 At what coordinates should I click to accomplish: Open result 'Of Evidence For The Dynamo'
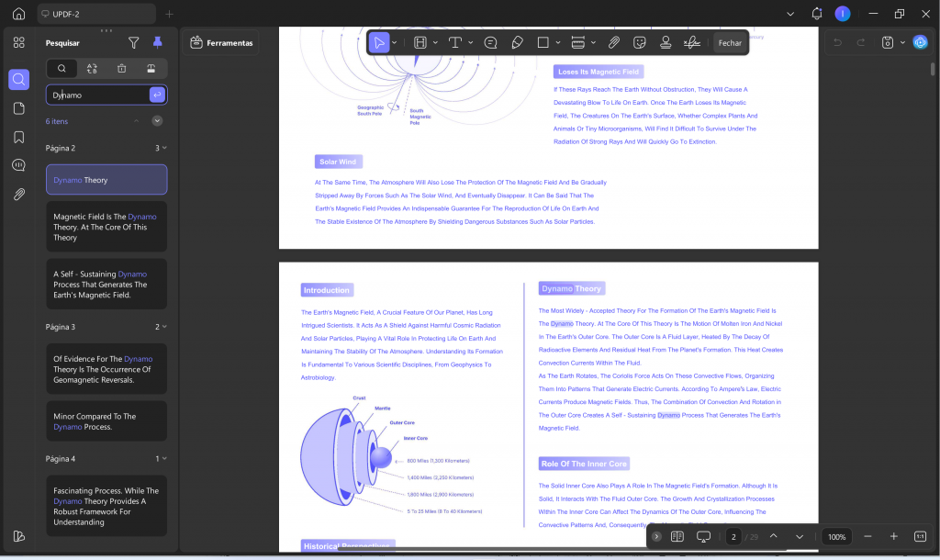coord(106,369)
